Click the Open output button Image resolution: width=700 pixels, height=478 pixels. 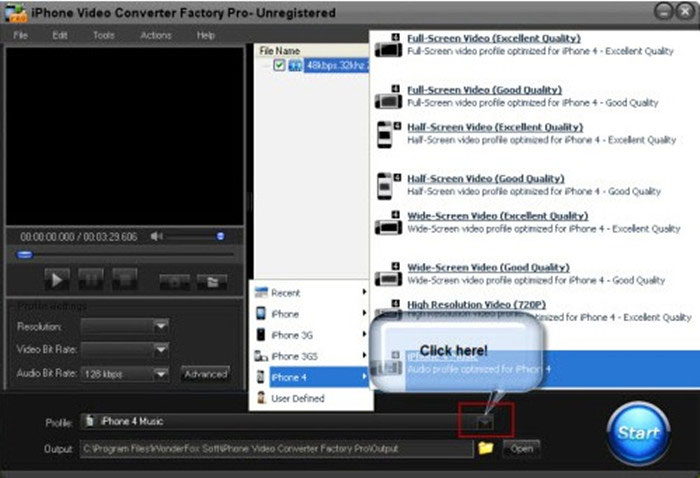coord(521,449)
